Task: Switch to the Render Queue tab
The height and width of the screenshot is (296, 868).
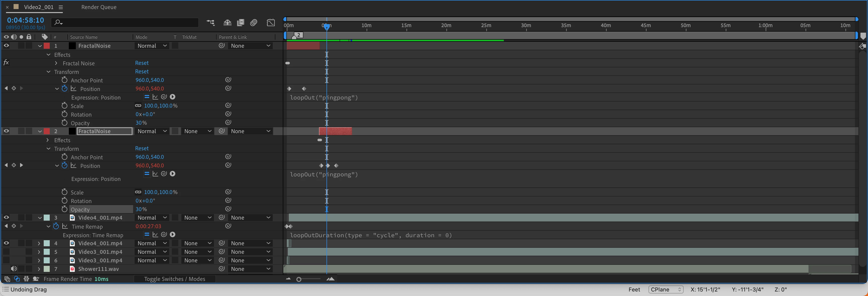Action: 99,7
